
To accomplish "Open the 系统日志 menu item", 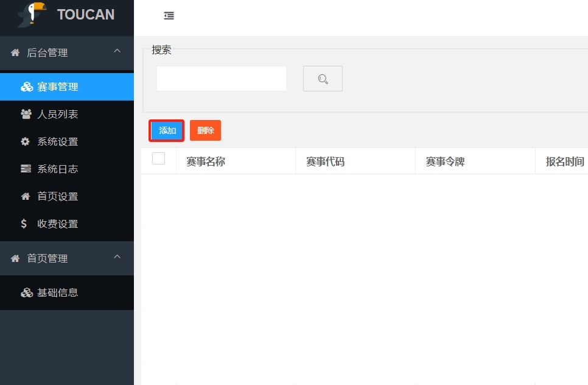I will pos(58,169).
